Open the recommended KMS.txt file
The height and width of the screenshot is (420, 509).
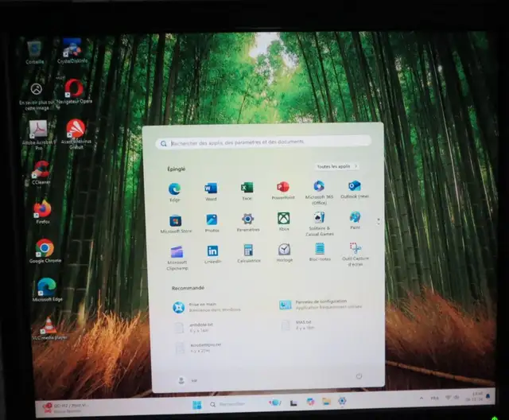(x=298, y=325)
